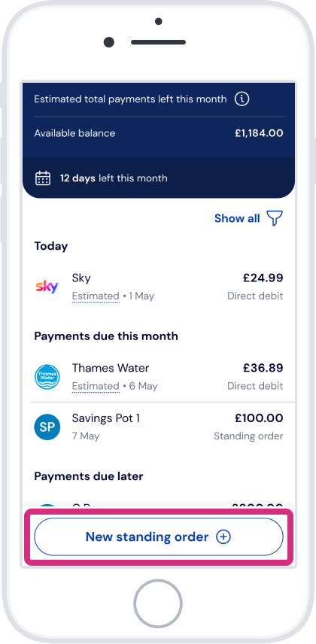This screenshot has height=644, width=316.
Task: Tap the Thames Water logo
Action: click(x=47, y=377)
